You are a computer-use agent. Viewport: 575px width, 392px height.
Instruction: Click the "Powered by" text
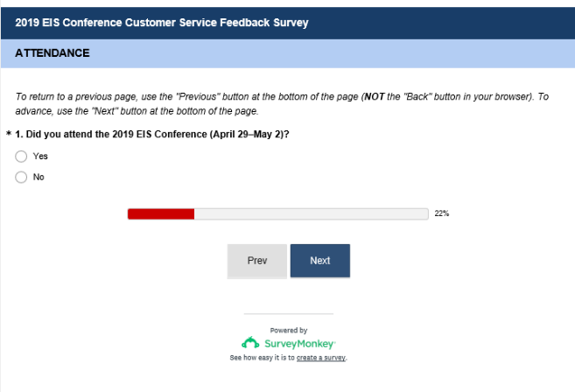[288, 331]
